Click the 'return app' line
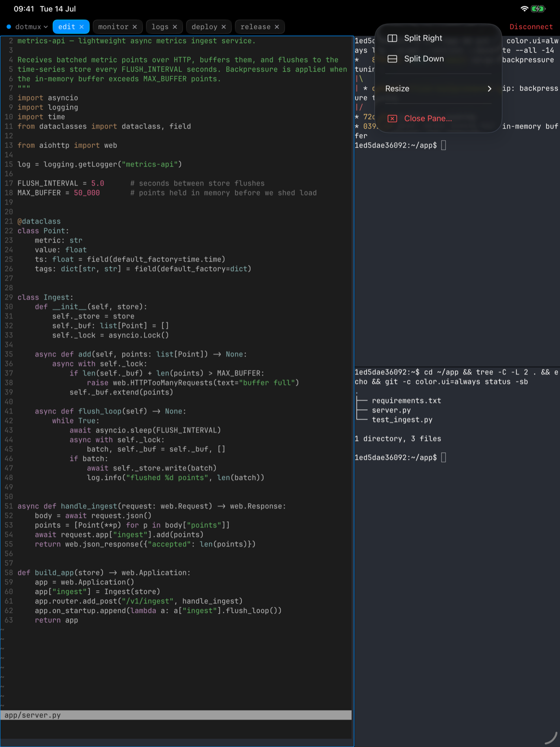 coord(56,620)
